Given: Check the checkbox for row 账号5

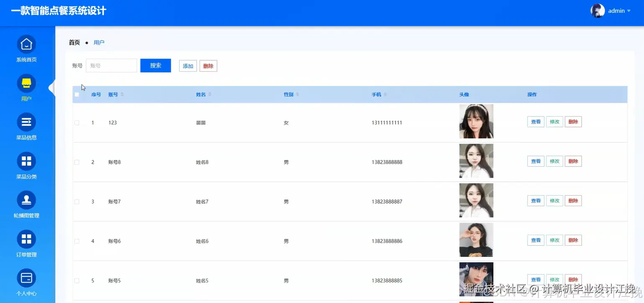Looking at the screenshot, I should 77,280.
